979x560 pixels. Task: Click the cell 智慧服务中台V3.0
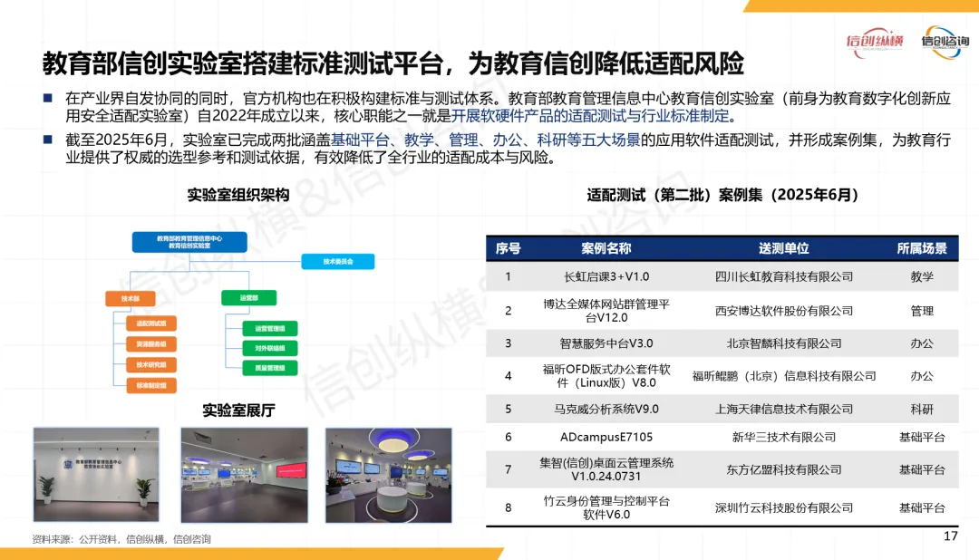point(606,343)
